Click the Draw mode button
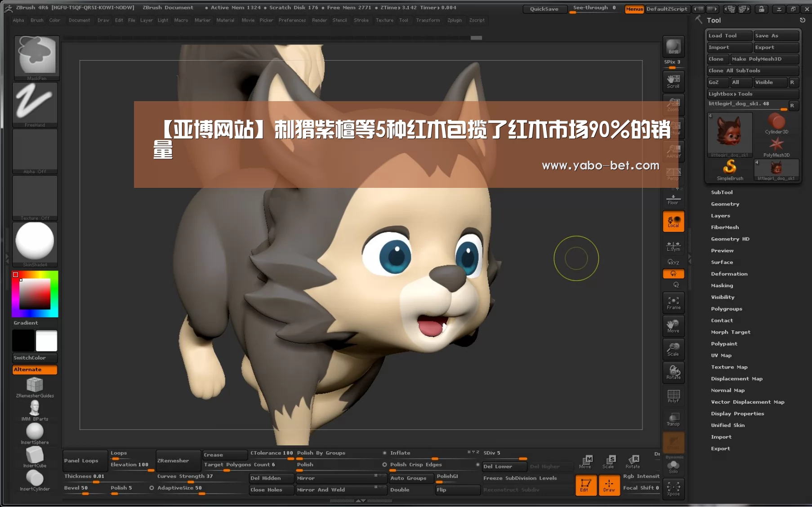 [609, 485]
